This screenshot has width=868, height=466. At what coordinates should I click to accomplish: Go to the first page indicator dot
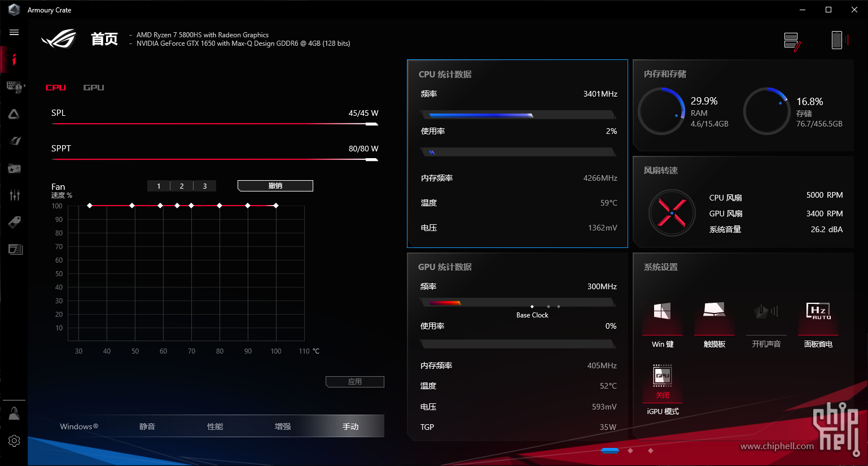[x=610, y=451]
